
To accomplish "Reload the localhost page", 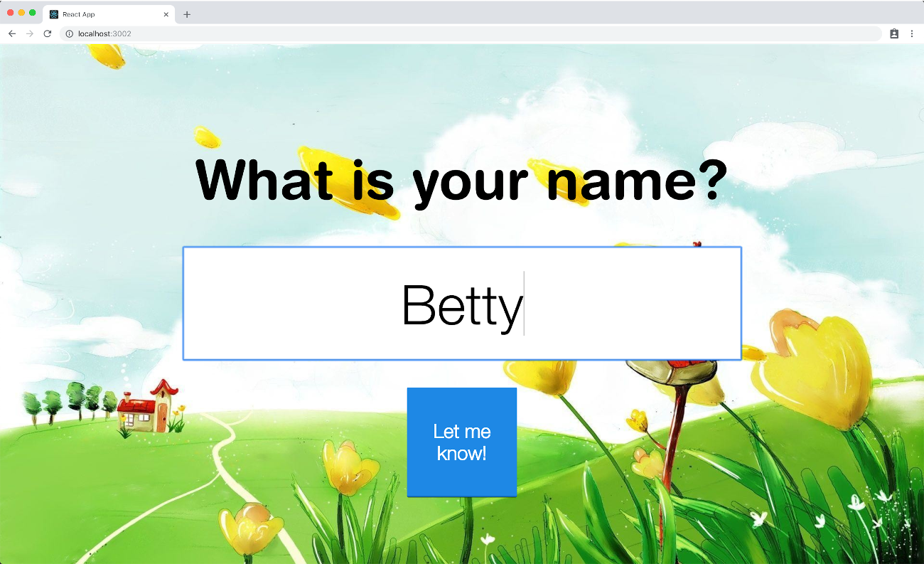I will pos(48,33).
